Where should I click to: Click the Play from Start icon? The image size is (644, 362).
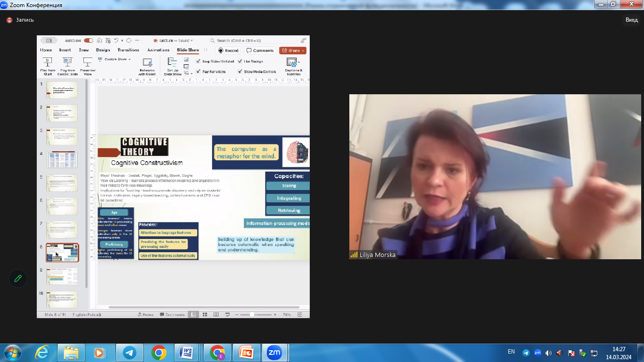click(x=47, y=62)
